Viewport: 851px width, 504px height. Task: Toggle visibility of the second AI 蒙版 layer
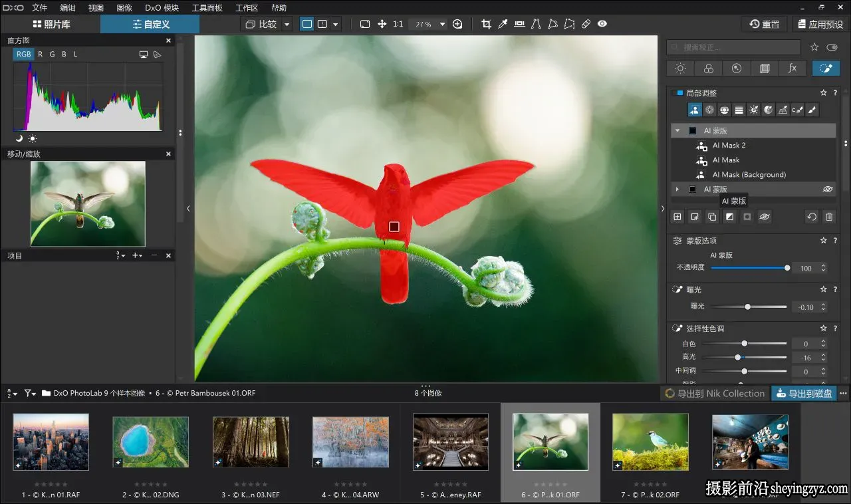828,189
